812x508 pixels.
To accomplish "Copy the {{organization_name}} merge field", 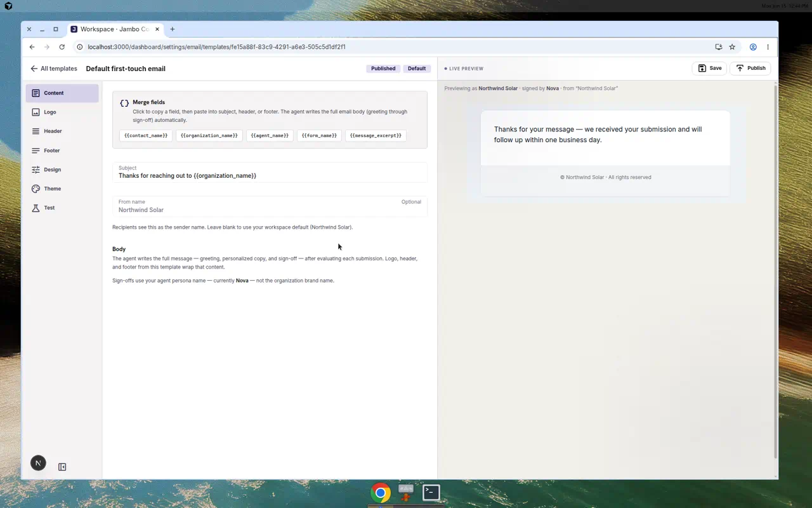I will point(209,135).
